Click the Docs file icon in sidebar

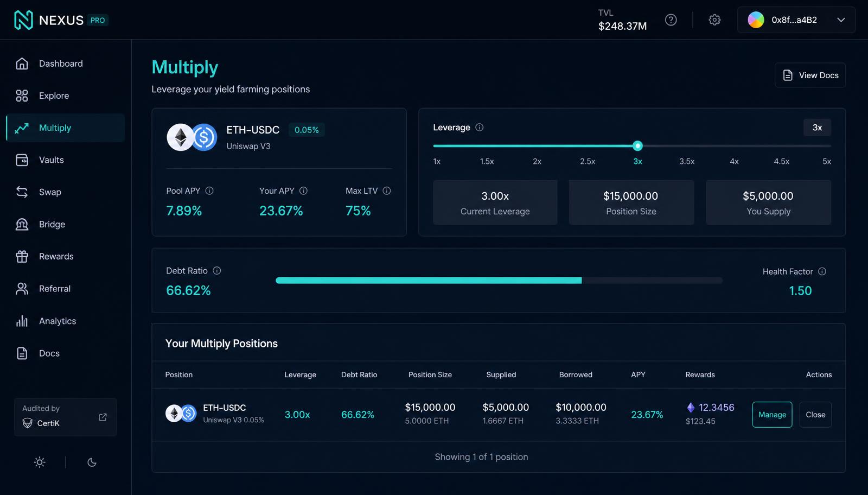pos(22,353)
